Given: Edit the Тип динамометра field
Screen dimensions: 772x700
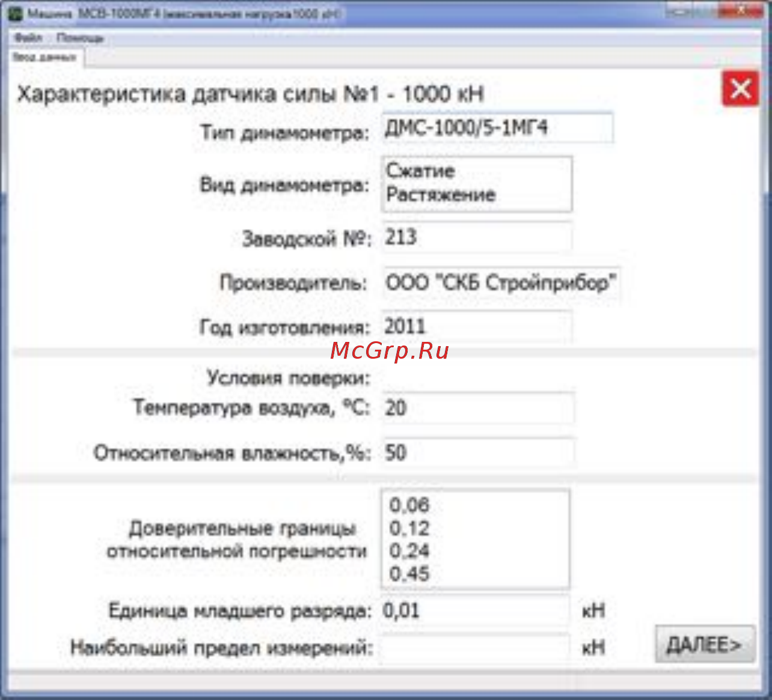Looking at the screenshot, I should coord(497,128).
